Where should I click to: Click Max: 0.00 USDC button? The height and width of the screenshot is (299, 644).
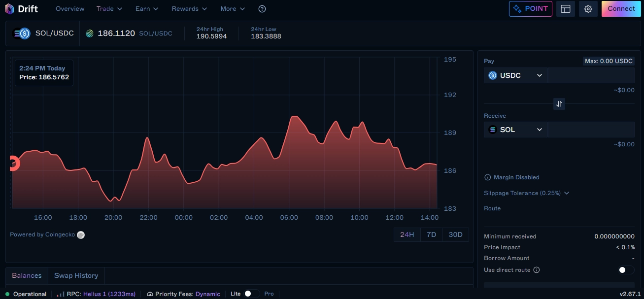[609, 61]
